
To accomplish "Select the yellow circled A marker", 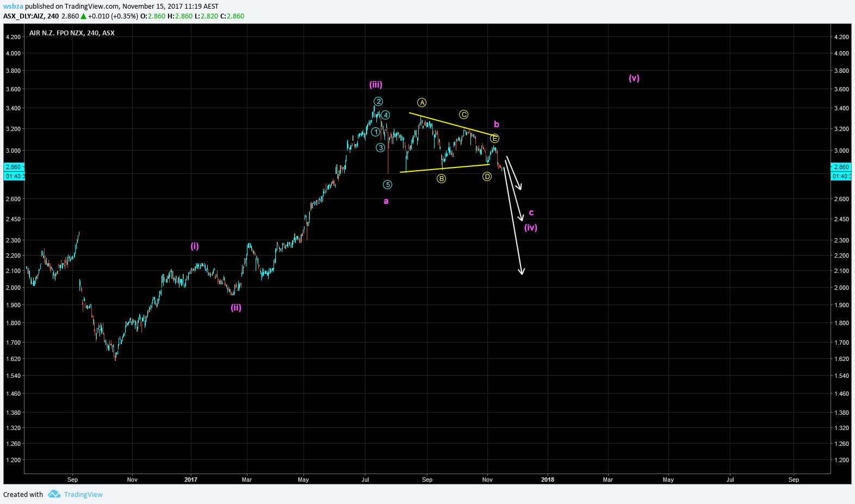I will click(422, 103).
